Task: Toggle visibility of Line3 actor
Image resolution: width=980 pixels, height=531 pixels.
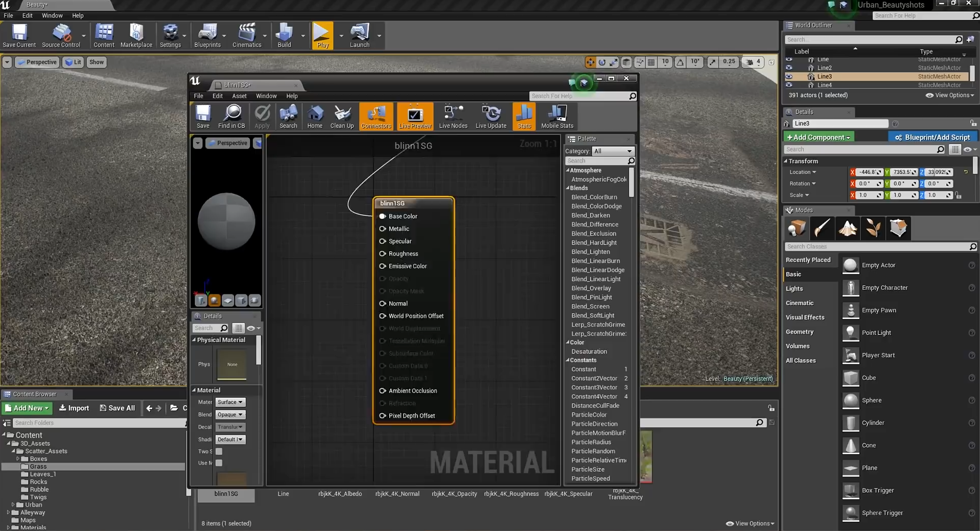Action: click(x=789, y=77)
